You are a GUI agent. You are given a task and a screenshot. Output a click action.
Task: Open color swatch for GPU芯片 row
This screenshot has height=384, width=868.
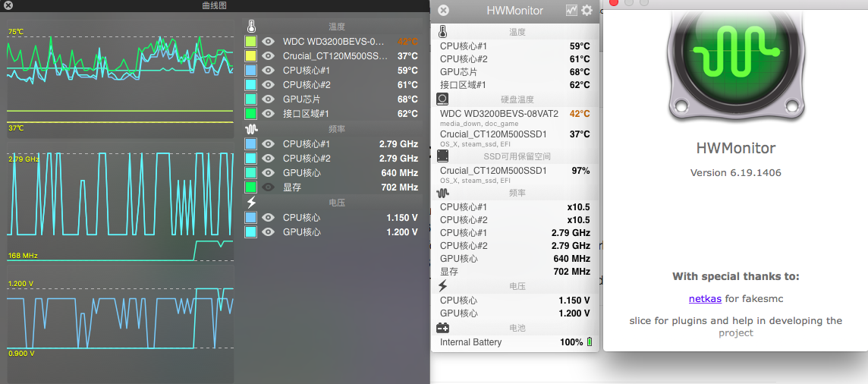pos(251,99)
